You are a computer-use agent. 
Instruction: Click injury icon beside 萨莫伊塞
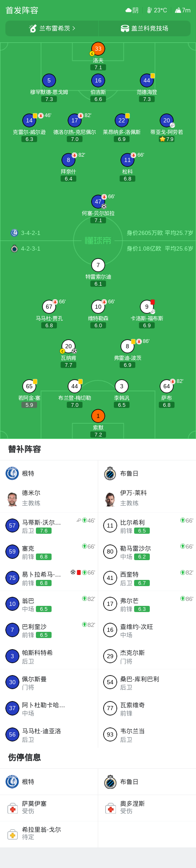pos(13,809)
